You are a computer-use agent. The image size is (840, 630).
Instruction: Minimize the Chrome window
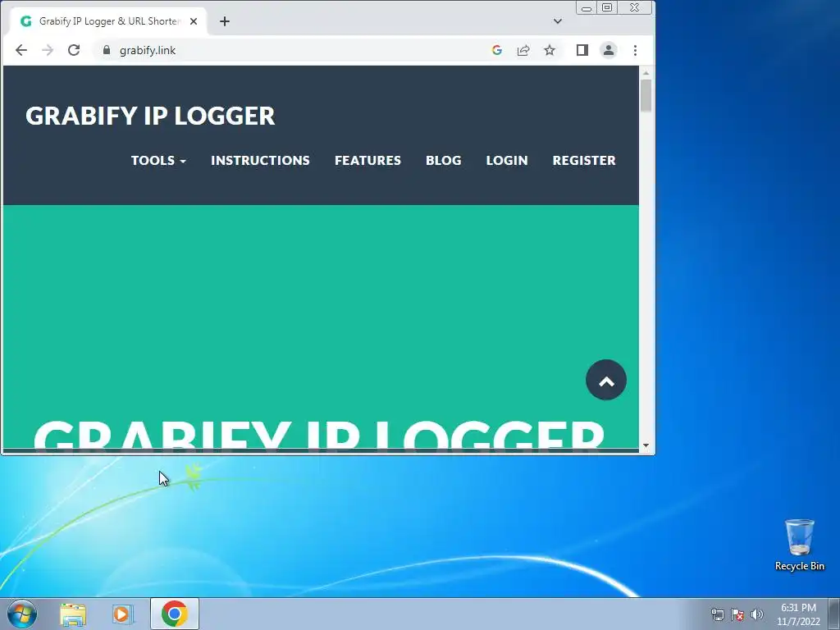tap(587, 8)
